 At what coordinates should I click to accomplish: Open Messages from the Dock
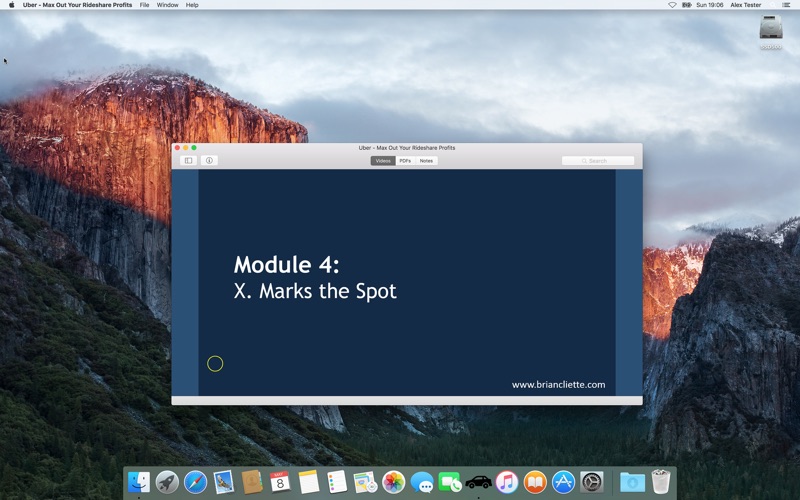point(422,482)
